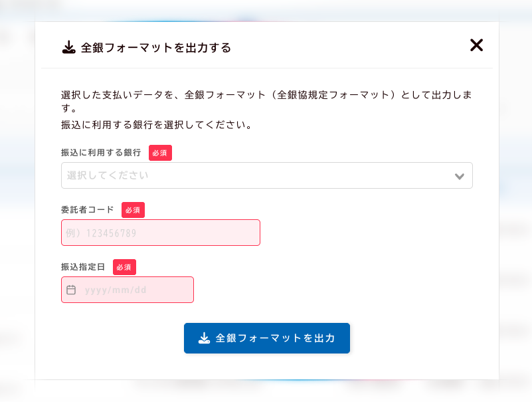Focus the 委託者コード input field
Viewport: 532px width, 402px height.
point(160,233)
